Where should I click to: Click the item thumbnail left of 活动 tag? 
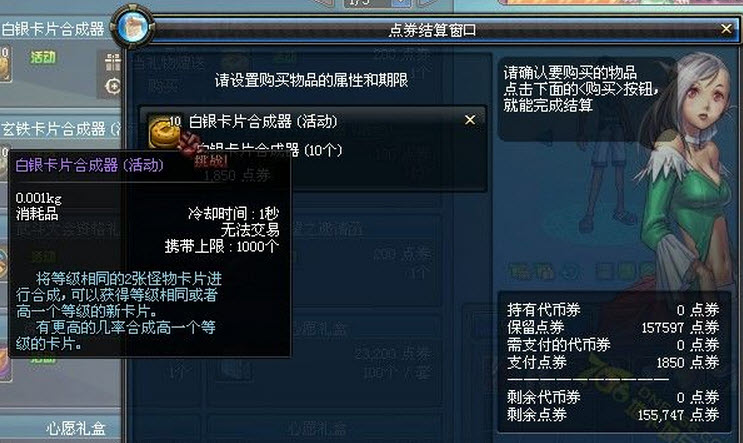(5, 63)
